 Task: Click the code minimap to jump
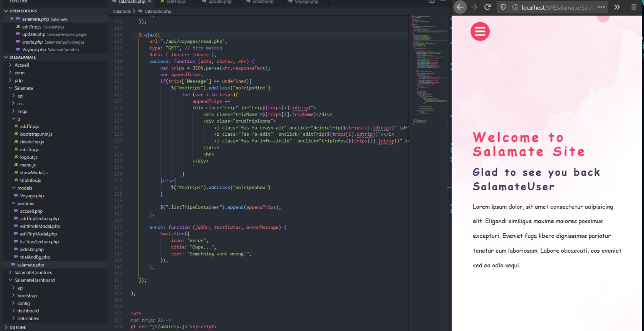[x=428, y=63]
